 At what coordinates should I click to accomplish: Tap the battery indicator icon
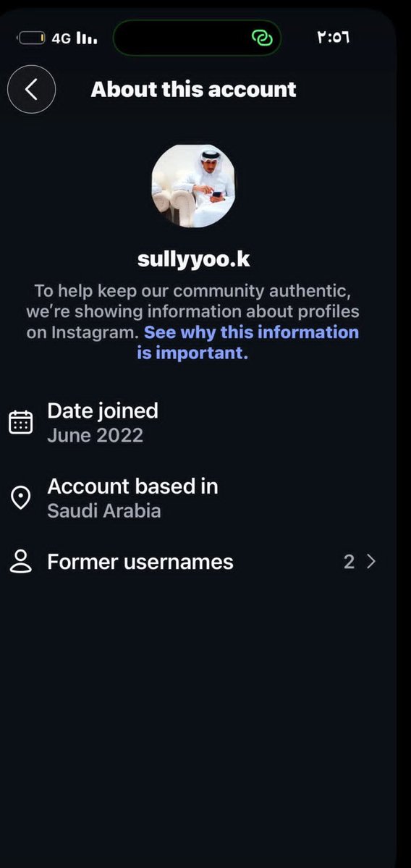(x=32, y=38)
